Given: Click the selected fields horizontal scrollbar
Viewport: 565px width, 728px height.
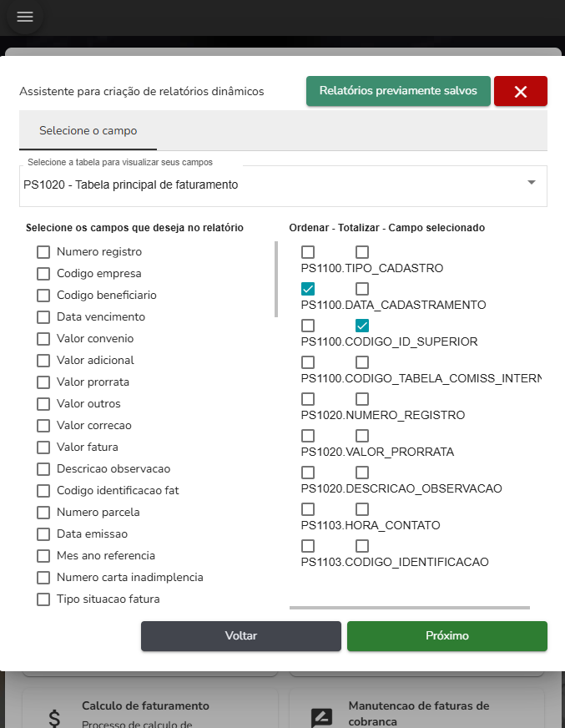Looking at the screenshot, I should [409, 608].
